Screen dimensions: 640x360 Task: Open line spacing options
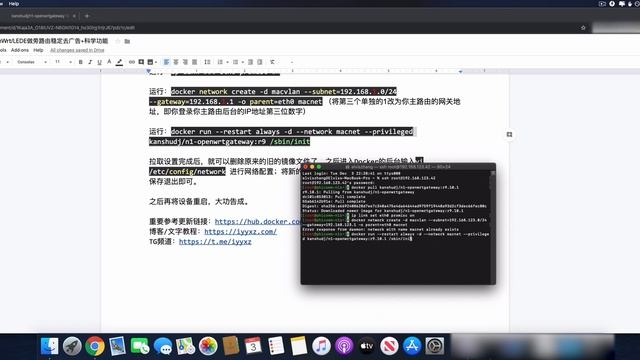click(207, 62)
